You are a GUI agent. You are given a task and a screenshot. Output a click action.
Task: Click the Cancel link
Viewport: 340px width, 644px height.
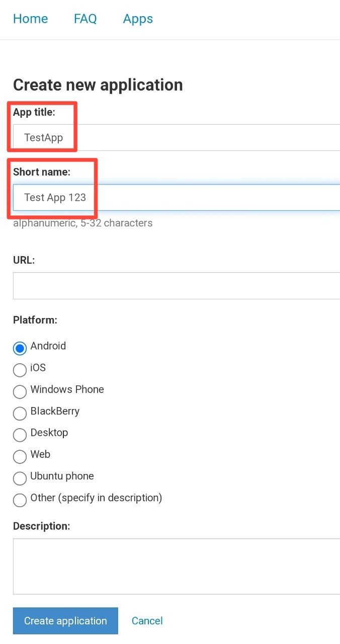(147, 621)
